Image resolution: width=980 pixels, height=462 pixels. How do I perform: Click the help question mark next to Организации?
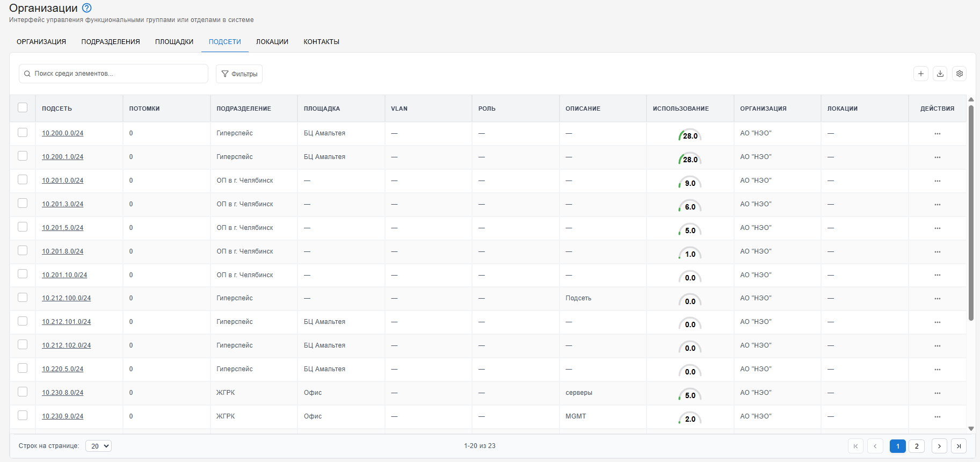click(x=87, y=8)
